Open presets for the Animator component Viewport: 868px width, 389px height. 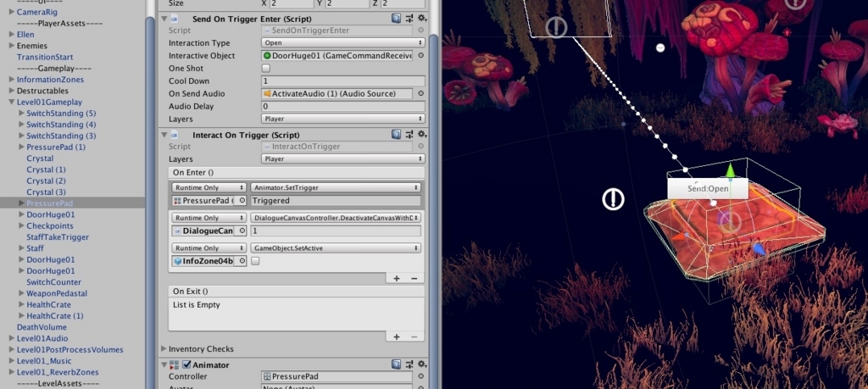(409, 364)
